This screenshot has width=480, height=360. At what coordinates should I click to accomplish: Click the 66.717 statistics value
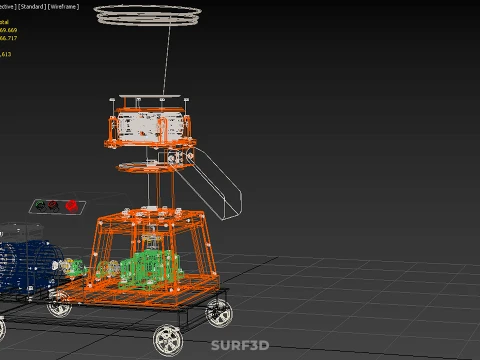(8, 38)
